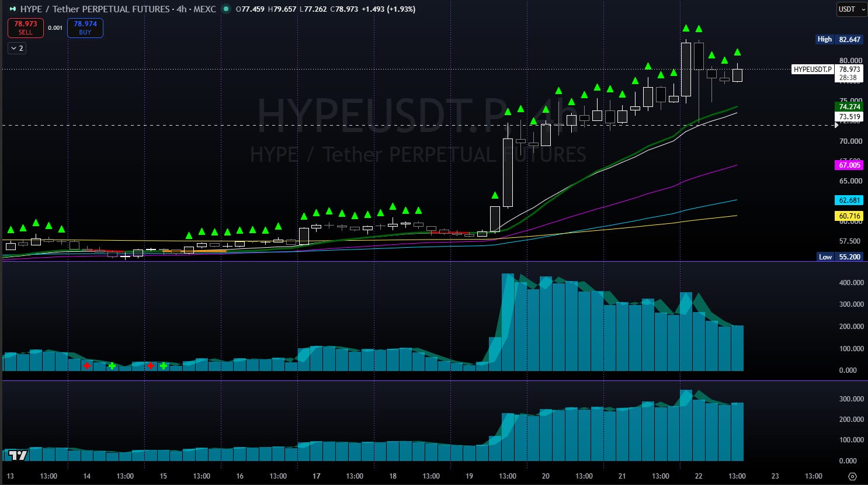Image resolution: width=868 pixels, height=485 pixels.
Task: Click date label 21 on time axis
Action: (x=622, y=476)
